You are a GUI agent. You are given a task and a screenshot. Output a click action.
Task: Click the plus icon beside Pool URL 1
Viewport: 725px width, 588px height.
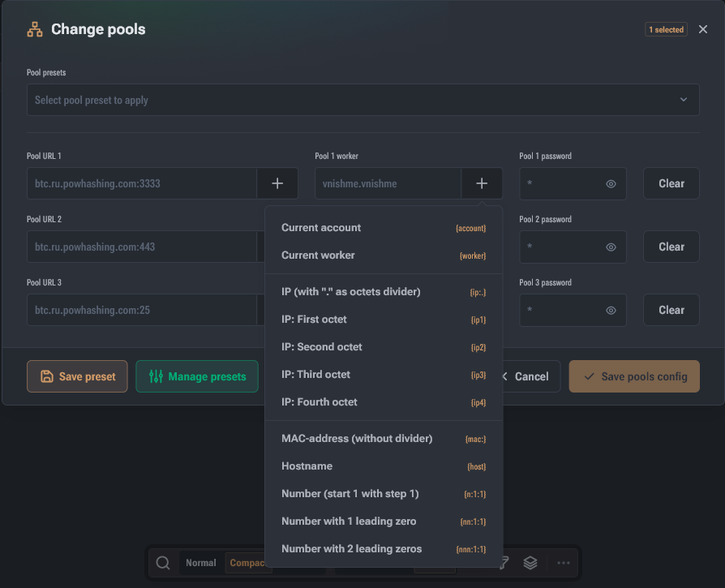pyautogui.click(x=277, y=183)
